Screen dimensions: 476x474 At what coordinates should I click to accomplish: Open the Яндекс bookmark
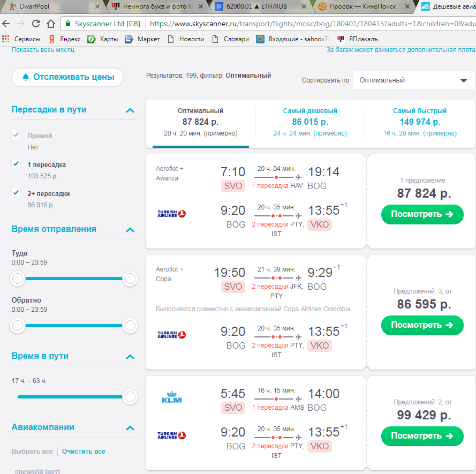[x=65, y=39]
